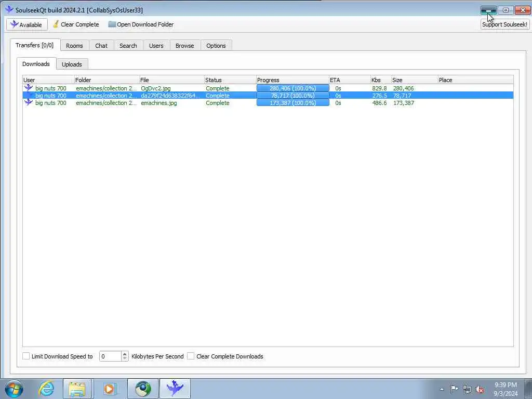
Task: Click the user bird icon on emachines.jpg row
Action: point(29,102)
